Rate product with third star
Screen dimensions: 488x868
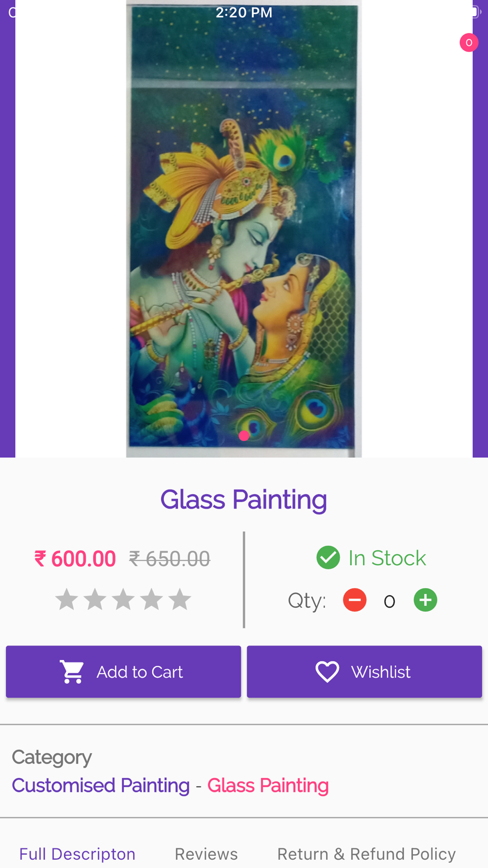[x=123, y=599]
